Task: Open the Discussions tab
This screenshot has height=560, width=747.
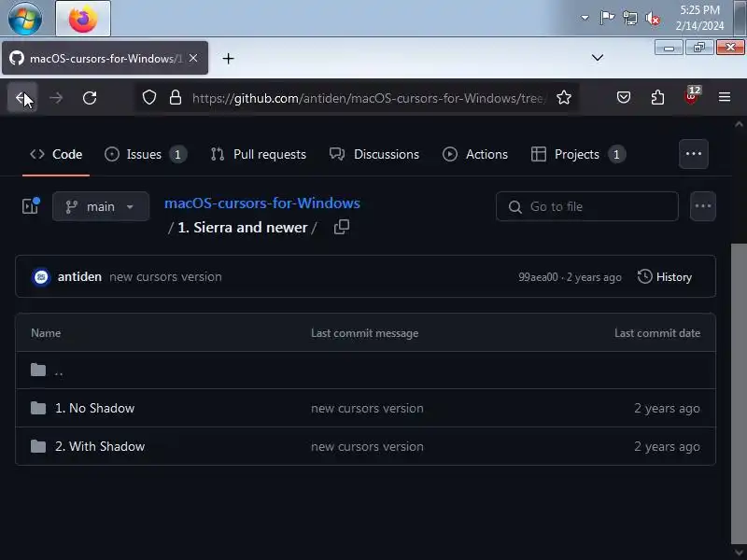Action: 374,154
